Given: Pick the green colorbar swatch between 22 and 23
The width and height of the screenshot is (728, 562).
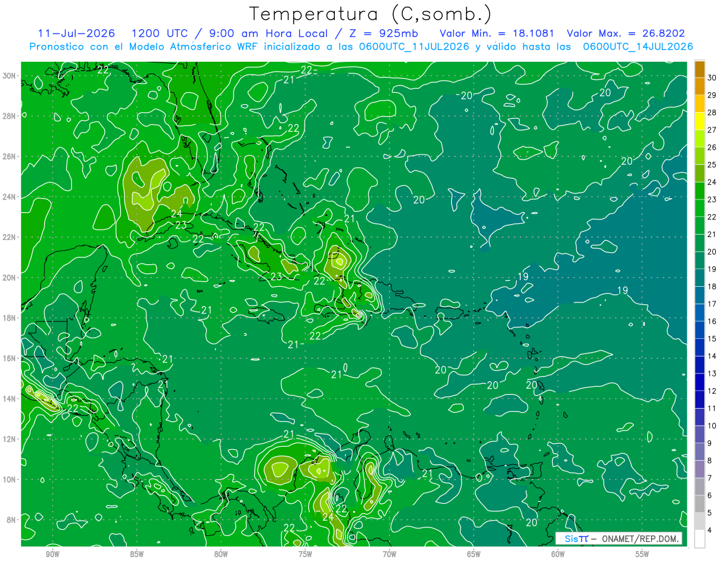Looking at the screenshot, I should click(699, 208).
